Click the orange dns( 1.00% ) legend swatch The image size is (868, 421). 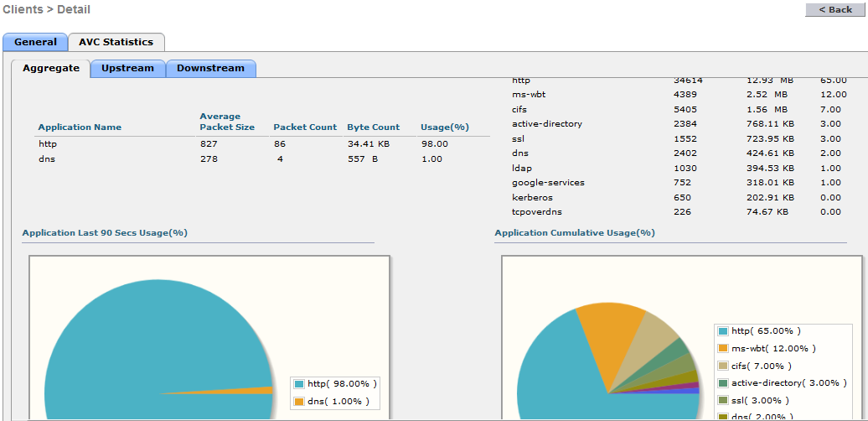click(x=299, y=402)
